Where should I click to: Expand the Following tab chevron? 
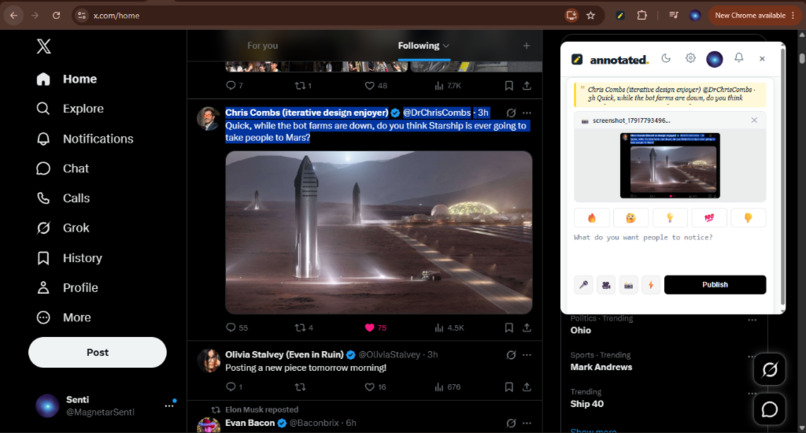coord(446,46)
